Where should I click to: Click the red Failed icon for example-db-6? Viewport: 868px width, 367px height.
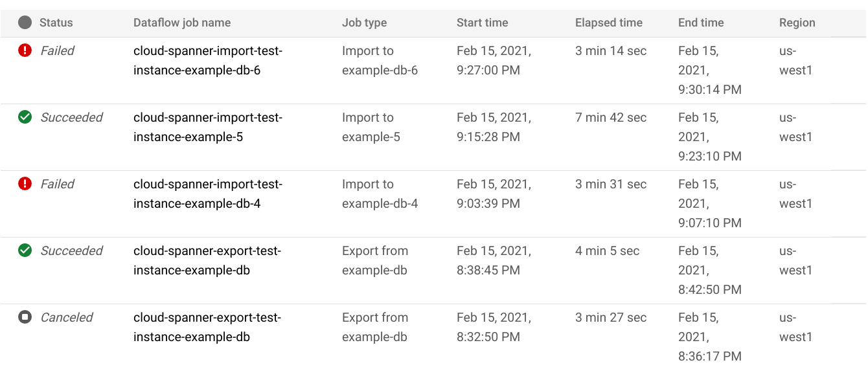click(25, 50)
